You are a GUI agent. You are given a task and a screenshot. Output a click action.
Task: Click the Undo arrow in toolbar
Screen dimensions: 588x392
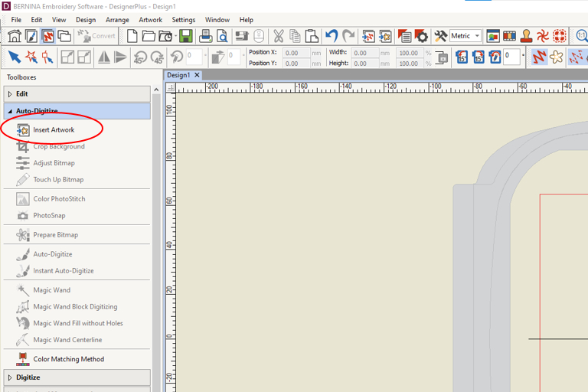point(331,36)
